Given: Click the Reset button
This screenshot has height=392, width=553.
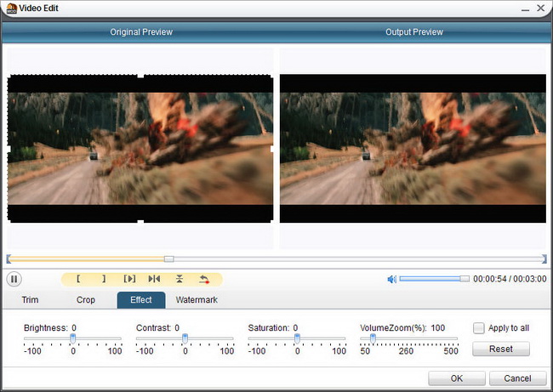Looking at the screenshot, I should pyautogui.click(x=501, y=349).
